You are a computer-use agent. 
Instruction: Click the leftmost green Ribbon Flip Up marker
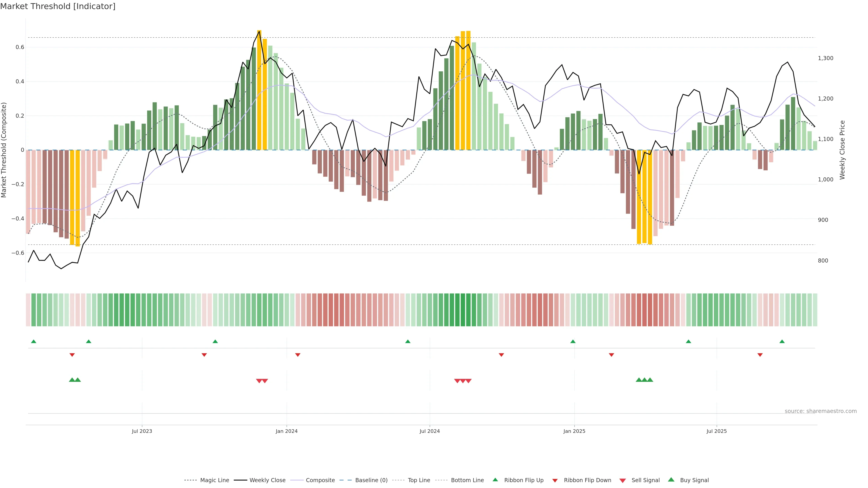coord(33,342)
